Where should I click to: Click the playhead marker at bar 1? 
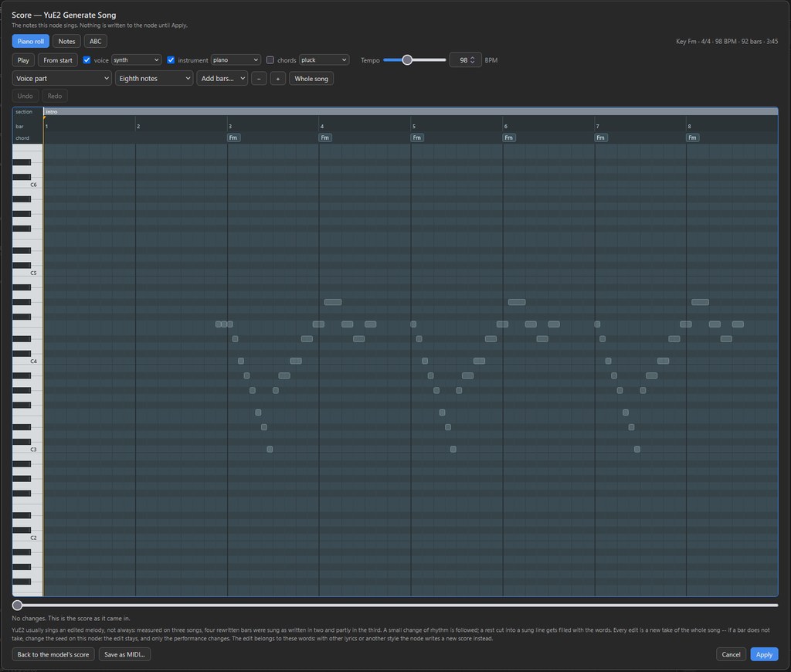coord(44,117)
